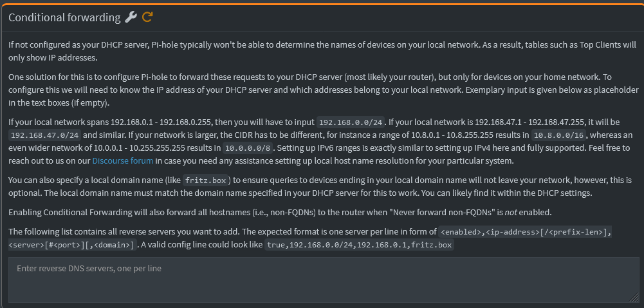Click the 10.8.0.0/16 CIDR code snippet
644x308 pixels.
pos(558,135)
